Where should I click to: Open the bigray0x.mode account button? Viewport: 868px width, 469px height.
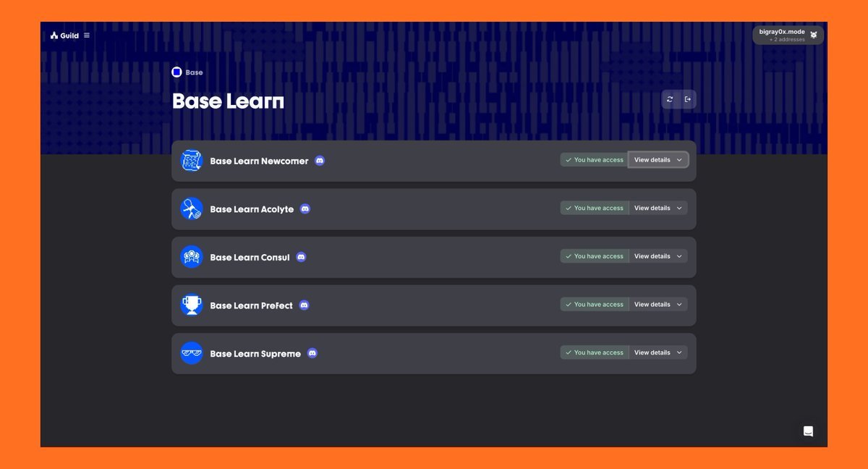point(788,35)
